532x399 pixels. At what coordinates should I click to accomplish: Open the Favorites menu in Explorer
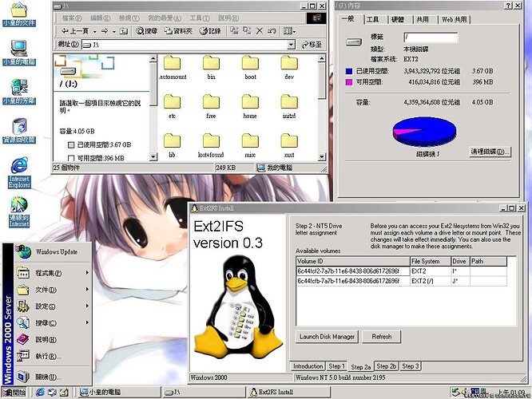pyautogui.click(x=165, y=18)
